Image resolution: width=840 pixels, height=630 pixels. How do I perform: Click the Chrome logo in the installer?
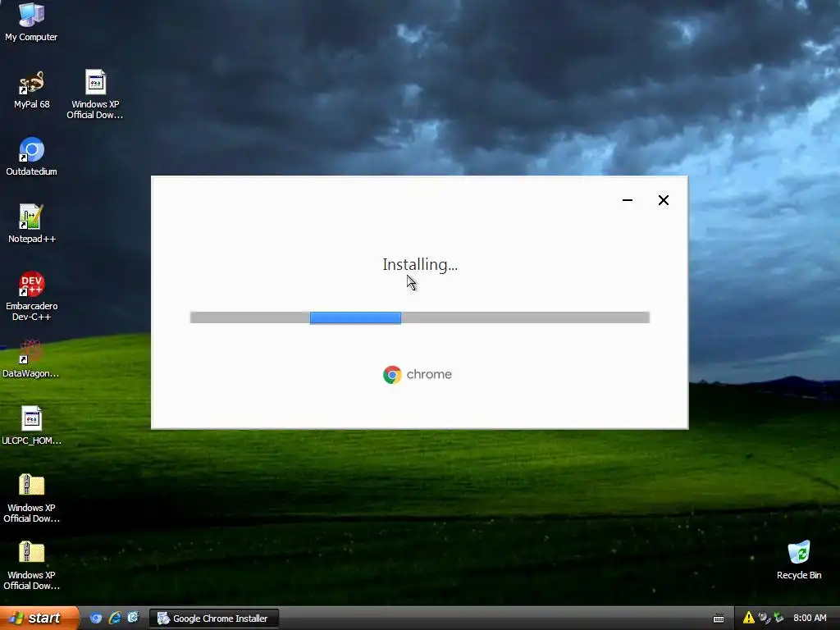pos(392,374)
